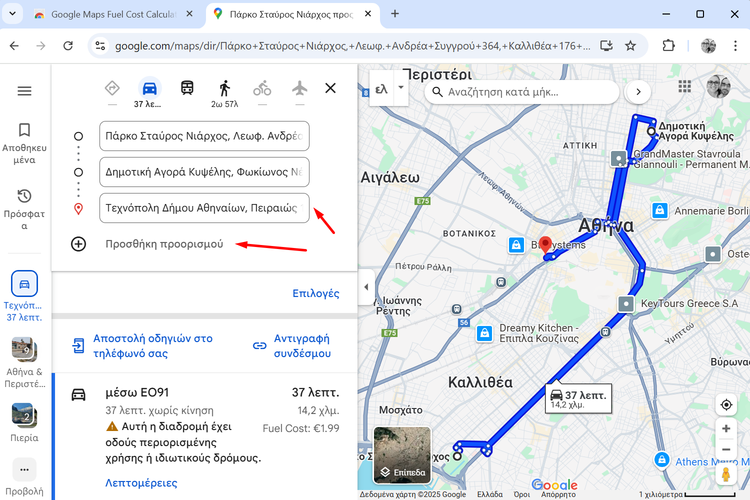This screenshot has height=500, width=750.
Task: Edit Δημοτική Αγορά Κυψέλης stop field
Action: (x=204, y=172)
